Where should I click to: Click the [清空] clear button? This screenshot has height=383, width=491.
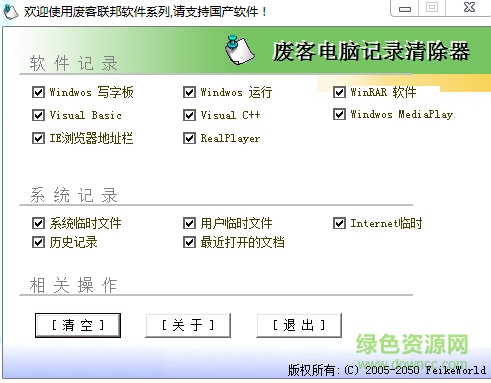pyautogui.click(x=78, y=325)
